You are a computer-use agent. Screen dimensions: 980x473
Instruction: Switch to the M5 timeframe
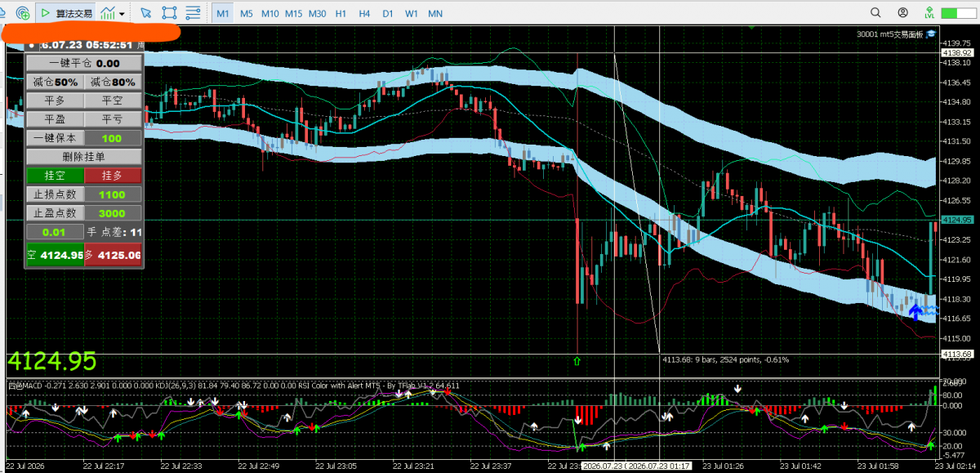247,14
